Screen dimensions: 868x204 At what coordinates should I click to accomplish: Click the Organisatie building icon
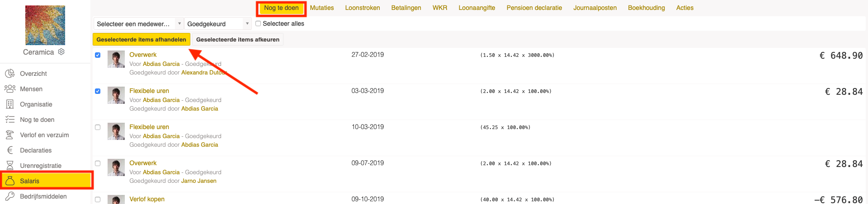click(9, 104)
